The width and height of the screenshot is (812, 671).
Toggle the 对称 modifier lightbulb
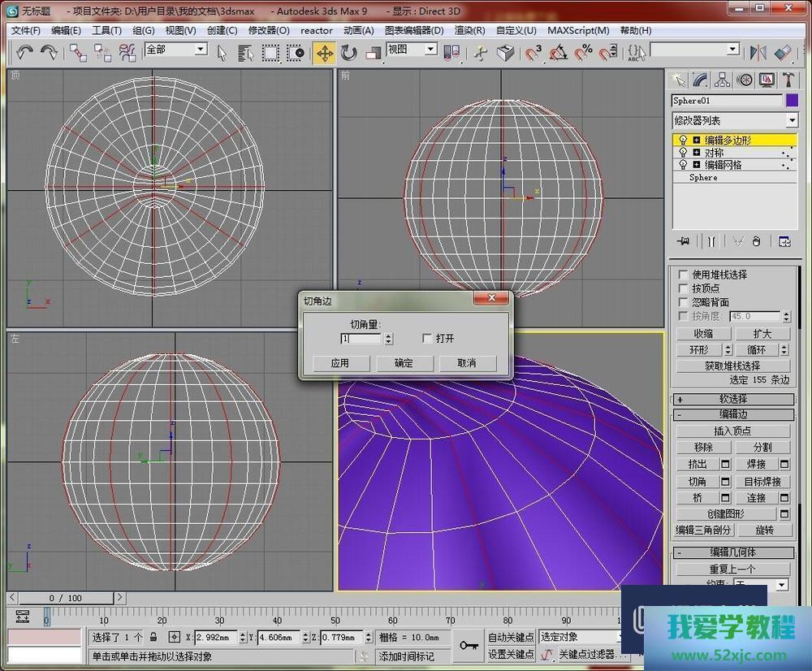(683, 153)
